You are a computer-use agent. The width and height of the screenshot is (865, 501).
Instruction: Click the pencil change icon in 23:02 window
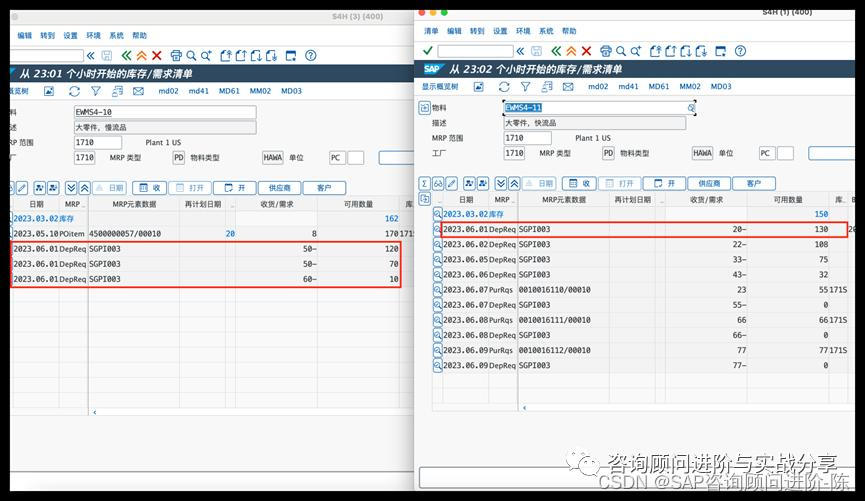[x=451, y=183]
